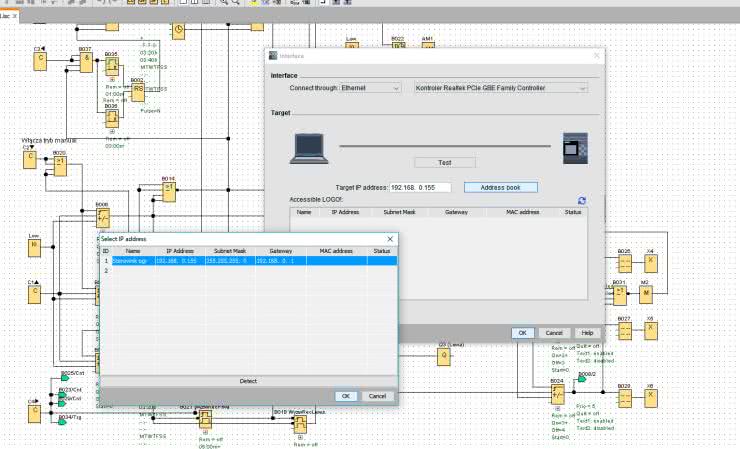Click the Detect button in Select IP dialog
This screenshot has width=740, height=449.
(x=249, y=381)
